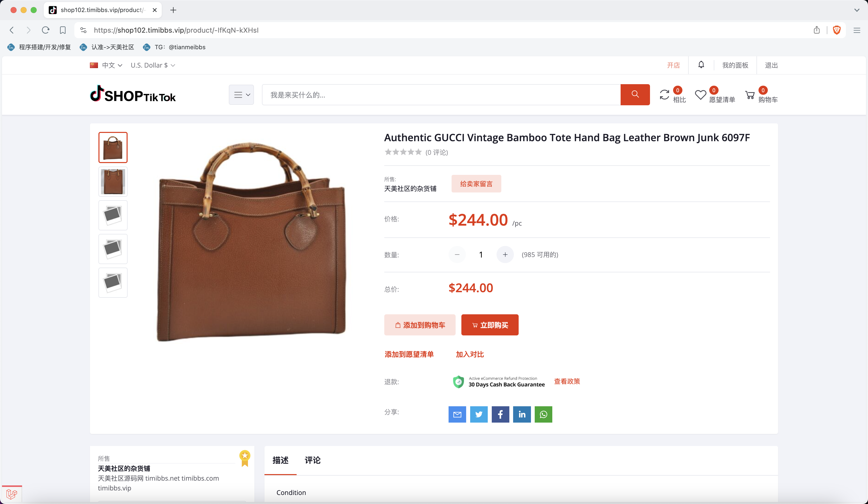868x504 pixels.
Task: Select first bag thumbnail
Action: coord(113,147)
